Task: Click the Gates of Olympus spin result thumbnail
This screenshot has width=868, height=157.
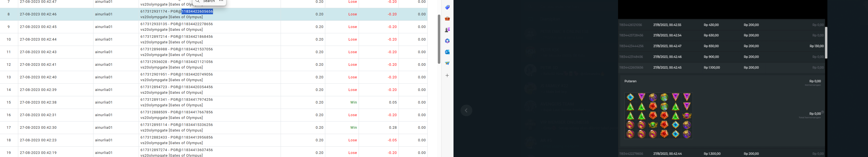Action: coord(659,116)
